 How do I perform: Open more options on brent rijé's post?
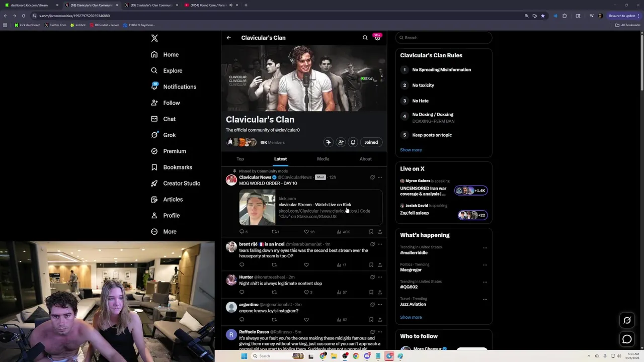380,244
